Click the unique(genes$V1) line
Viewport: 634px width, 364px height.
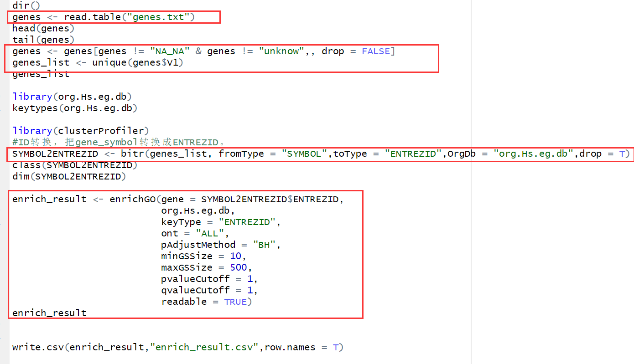pos(98,62)
